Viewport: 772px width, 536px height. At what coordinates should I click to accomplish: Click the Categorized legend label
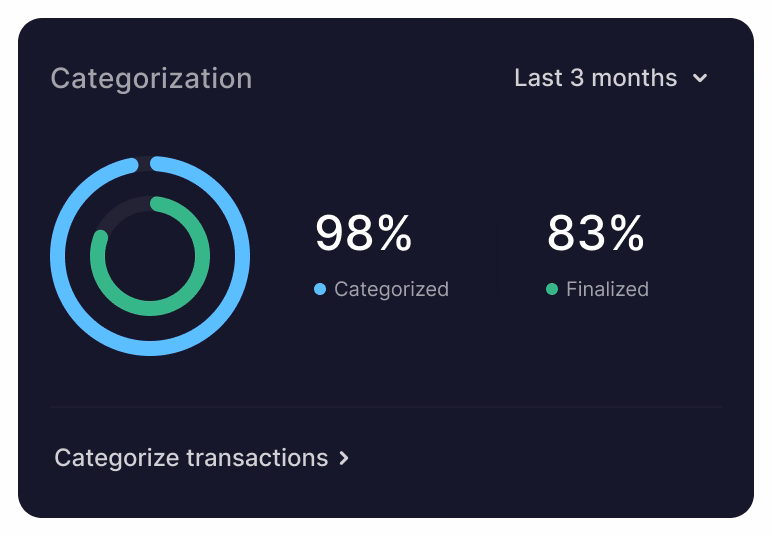pos(391,289)
